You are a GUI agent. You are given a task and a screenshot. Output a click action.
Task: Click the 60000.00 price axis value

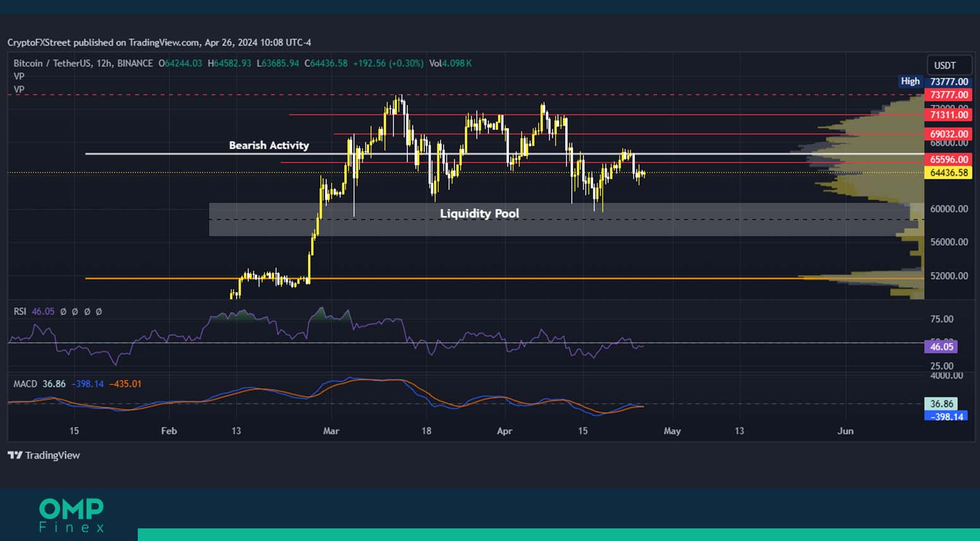949,209
